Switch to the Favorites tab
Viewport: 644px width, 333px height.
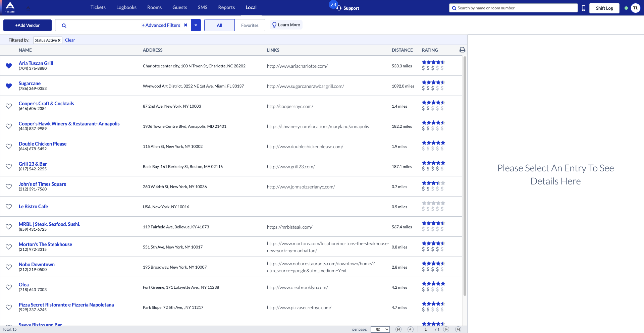pyautogui.click(x=250, y=25)
